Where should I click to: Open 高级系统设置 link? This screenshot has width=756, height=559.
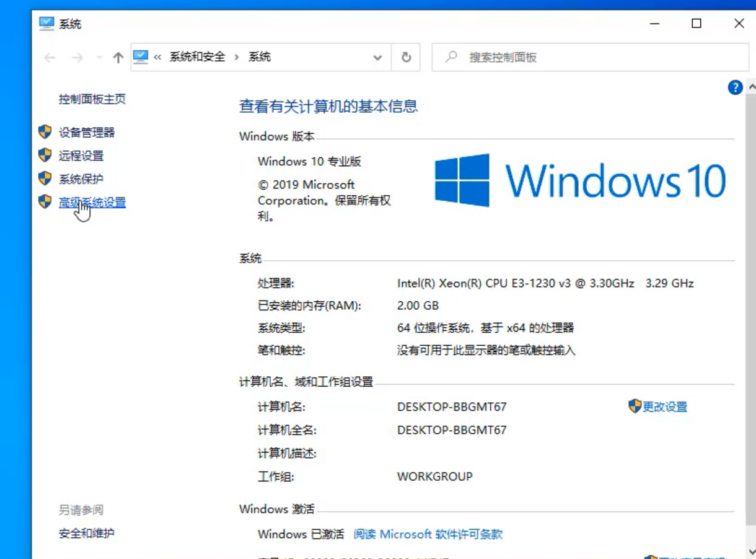[92, 203]
